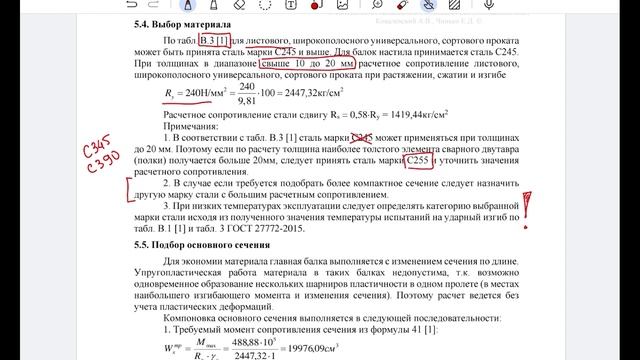Screen dimensions: 640x360
Task: Start audio recording with the microphone
Action: click(x=489, y=4)
